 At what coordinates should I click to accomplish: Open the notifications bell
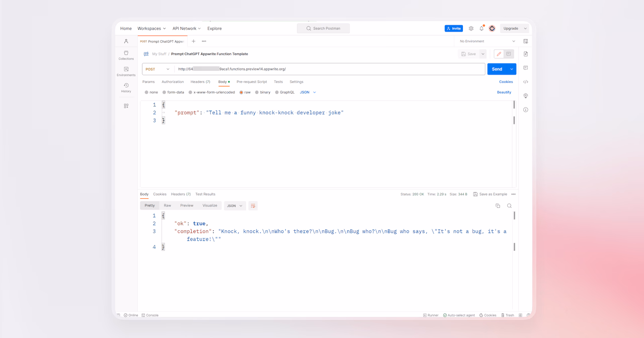coord(481,29)
